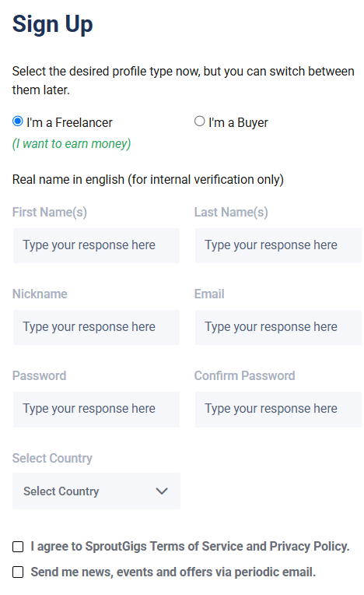Click the "I'm a Buyer" label text
The height and width of the screenshot is (595, 364).
[238, 122]
